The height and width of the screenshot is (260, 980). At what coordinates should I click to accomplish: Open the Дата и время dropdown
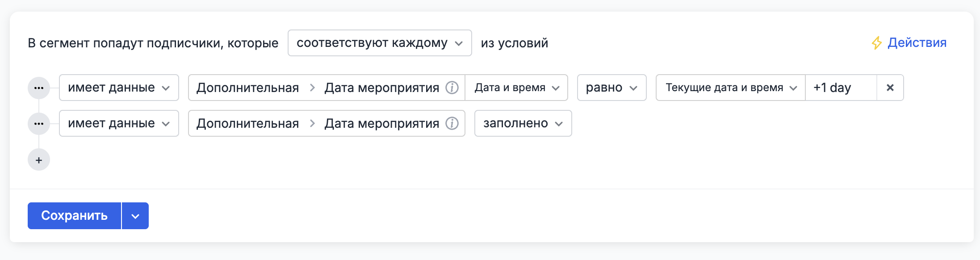516,88
